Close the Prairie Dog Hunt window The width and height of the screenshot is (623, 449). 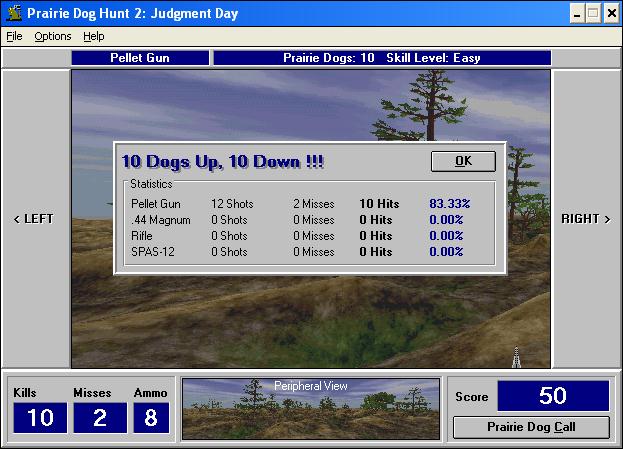click(612, 14)
